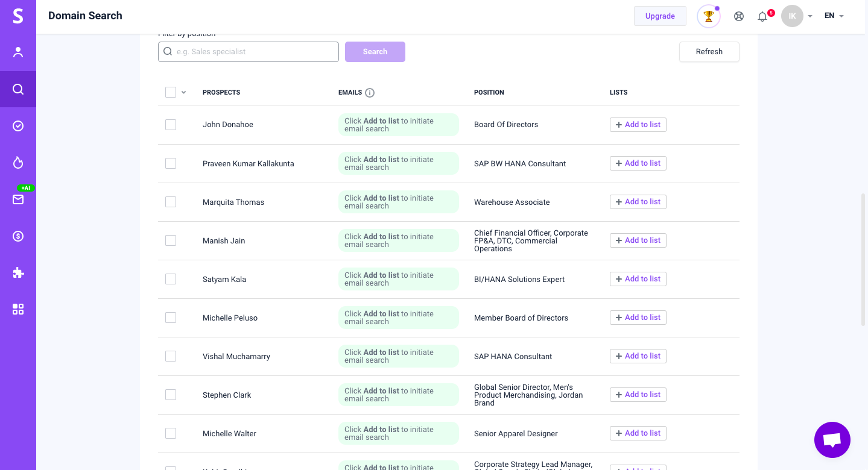The width and height of the screenshot is (868, 470).
Task: Click the email verifier checkmark sidebar icon
Action: pyautogui.click(x=18, y=126)
